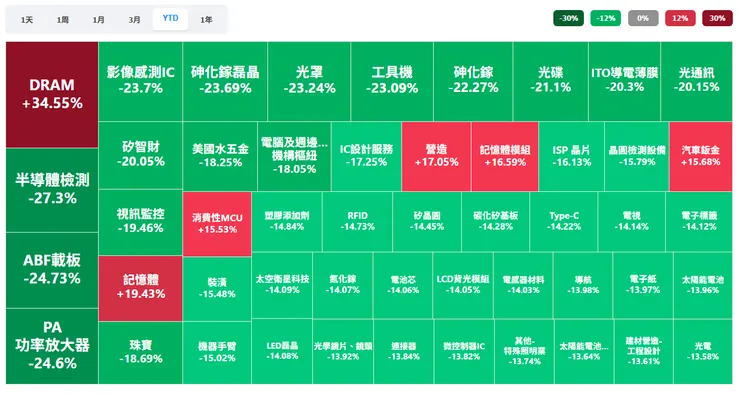The image size is (740, 394).
Task: Select the 光電 -13.58% tile
Action: (x=703, y=351)
